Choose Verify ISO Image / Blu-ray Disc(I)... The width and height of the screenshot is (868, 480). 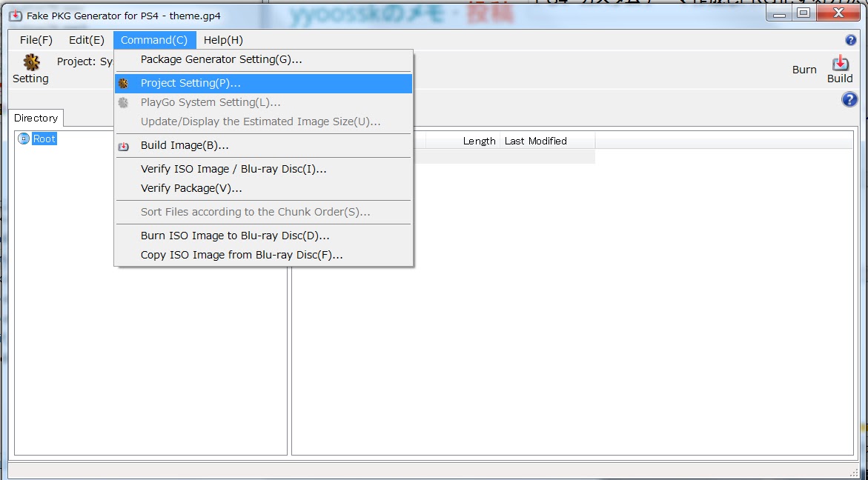263,169
